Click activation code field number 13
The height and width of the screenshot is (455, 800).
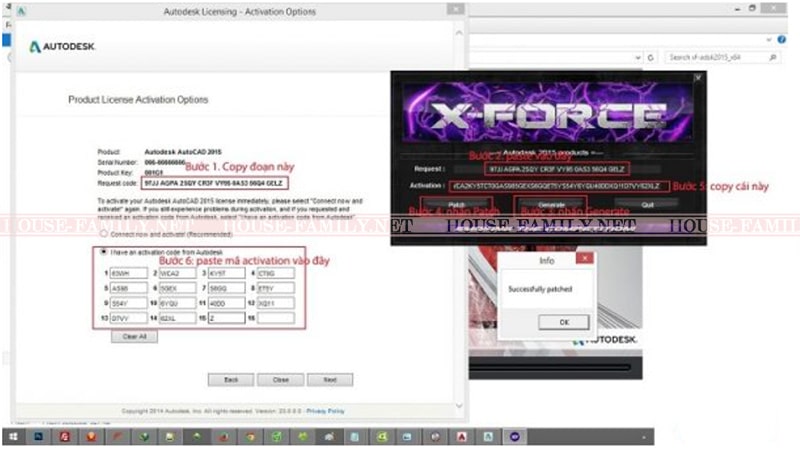click(x=129, y=318)
